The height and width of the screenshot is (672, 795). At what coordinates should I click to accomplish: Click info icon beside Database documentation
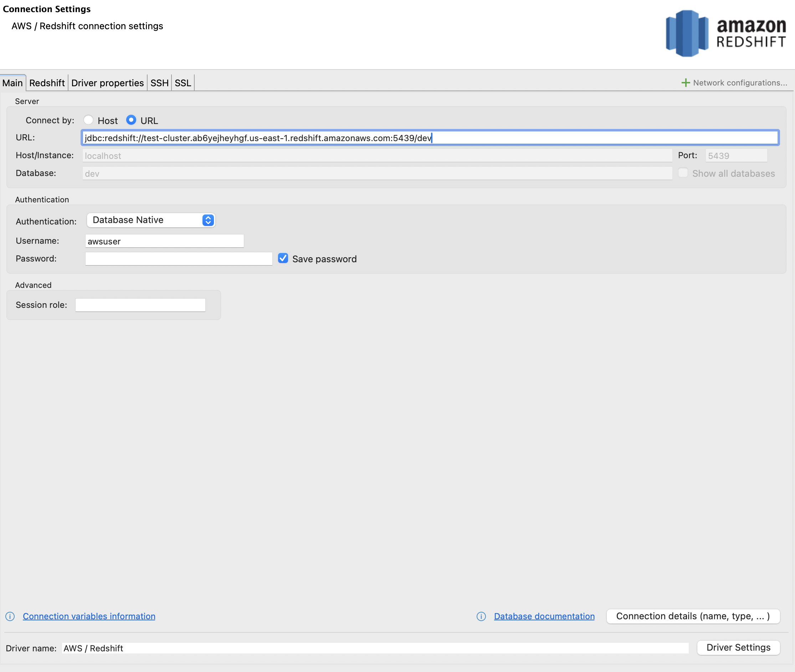[481, 616]
